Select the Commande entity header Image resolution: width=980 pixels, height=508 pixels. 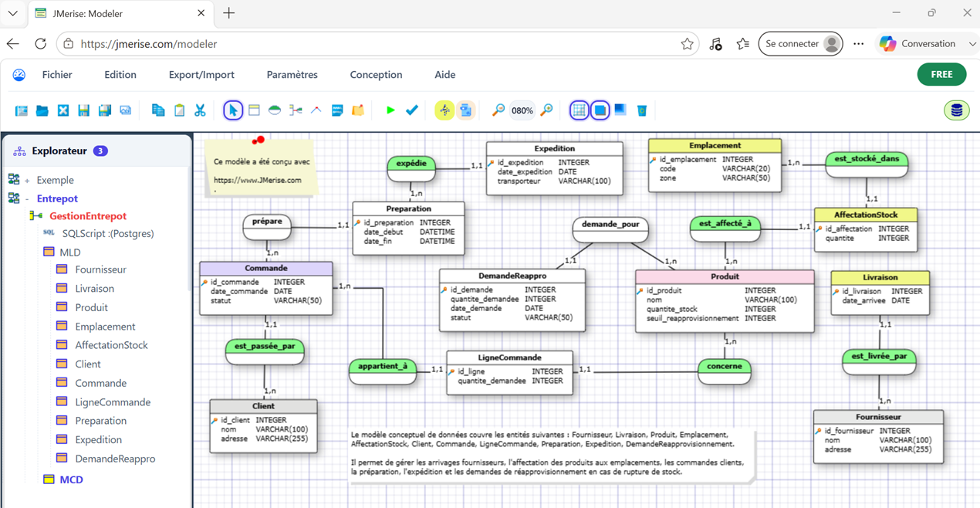coord(266,268)
